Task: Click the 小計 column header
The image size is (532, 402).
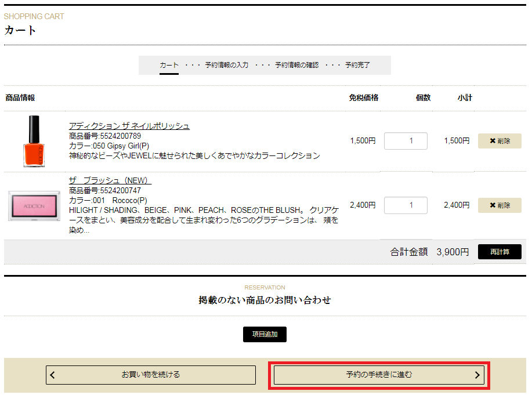Action: [465, 97]
